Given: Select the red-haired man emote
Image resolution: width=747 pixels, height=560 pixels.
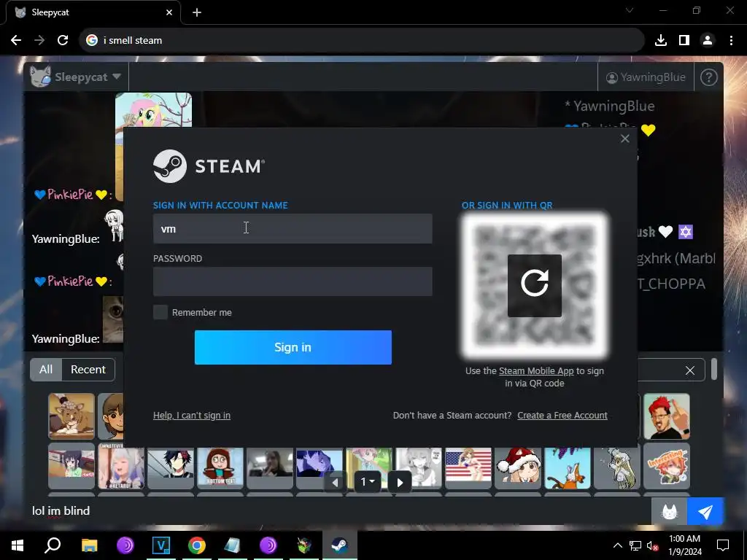Looking at the screenshot, I should tap(667, 416).
